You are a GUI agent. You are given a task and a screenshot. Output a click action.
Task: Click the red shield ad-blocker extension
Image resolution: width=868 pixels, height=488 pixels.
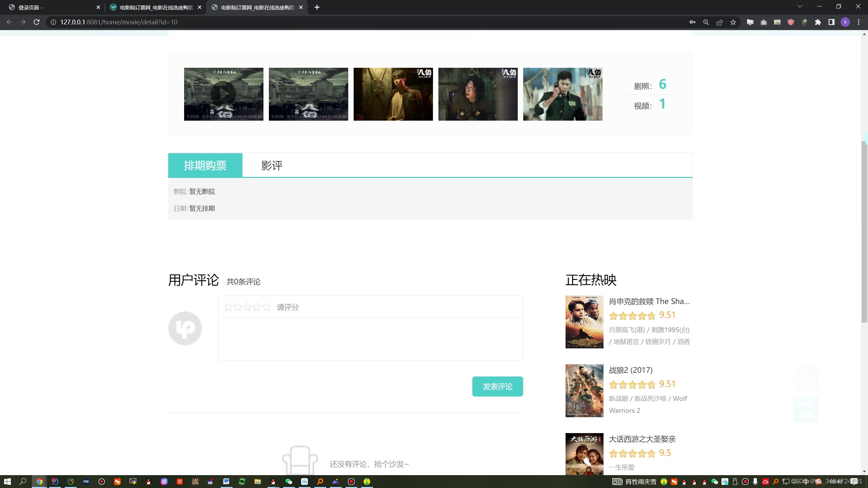pos(791,22)
